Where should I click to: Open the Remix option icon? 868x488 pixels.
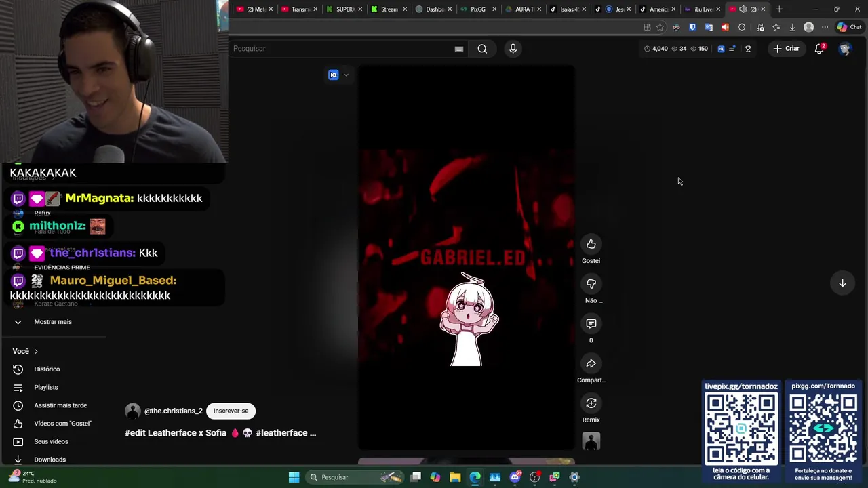[591, 403]
